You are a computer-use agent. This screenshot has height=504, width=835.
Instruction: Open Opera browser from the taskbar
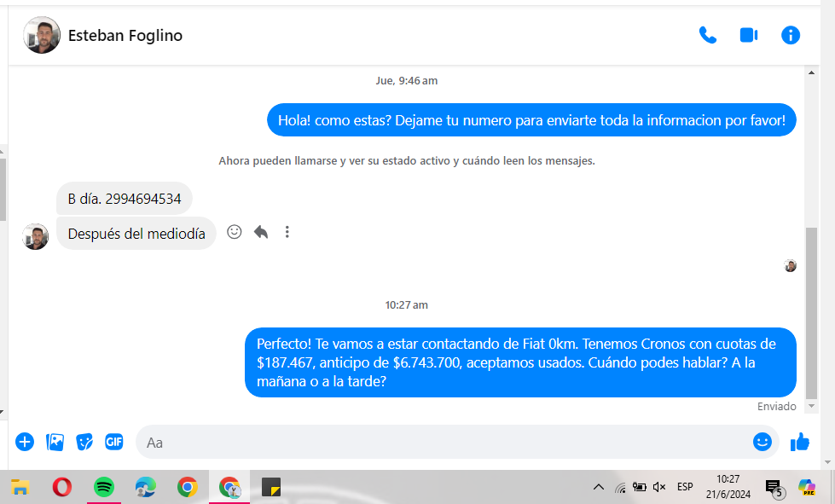(x=62, y=487)
